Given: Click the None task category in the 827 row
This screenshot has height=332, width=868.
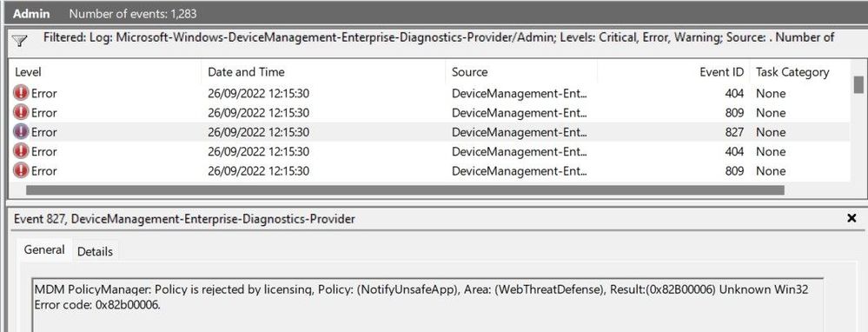Looking at the screenshot, I should [x=771, y=132].
